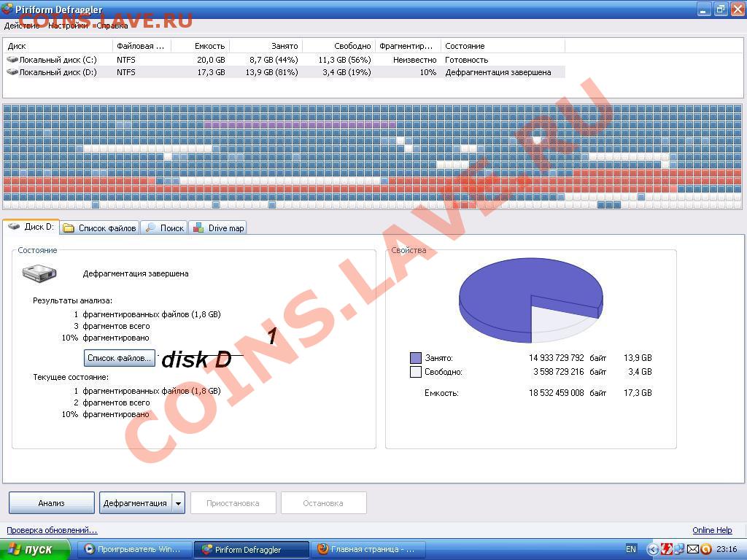Switch to the Список файлов tab
747x560 pixels.
[x=100, y=228]
